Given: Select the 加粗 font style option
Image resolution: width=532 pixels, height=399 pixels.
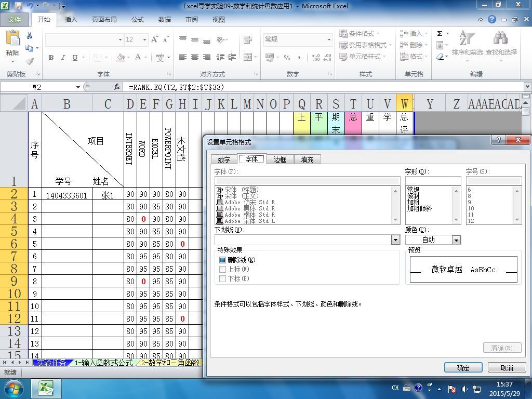Looking at the screenshot, I should click(x=413, y=202).
